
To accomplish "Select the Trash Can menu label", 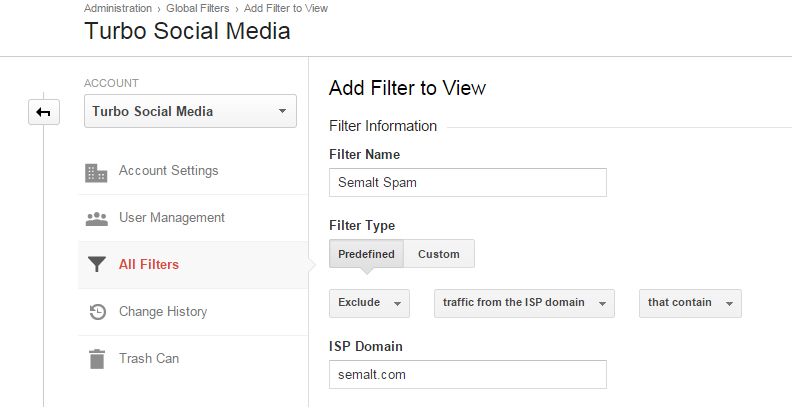I will pyautogui.click(x=150, y=359).
